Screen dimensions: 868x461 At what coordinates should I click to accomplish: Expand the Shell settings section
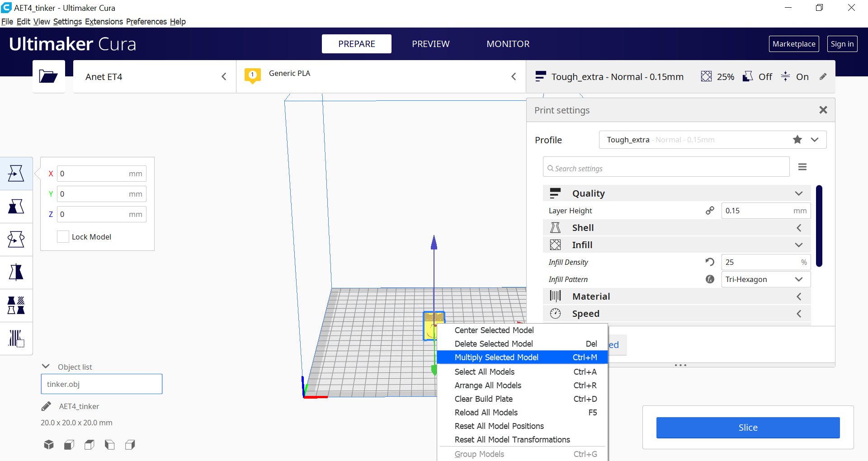[x=677, y=228]
